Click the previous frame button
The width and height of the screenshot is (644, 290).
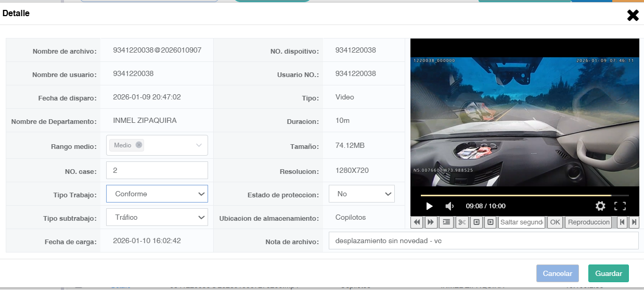(x=476, y=222)
